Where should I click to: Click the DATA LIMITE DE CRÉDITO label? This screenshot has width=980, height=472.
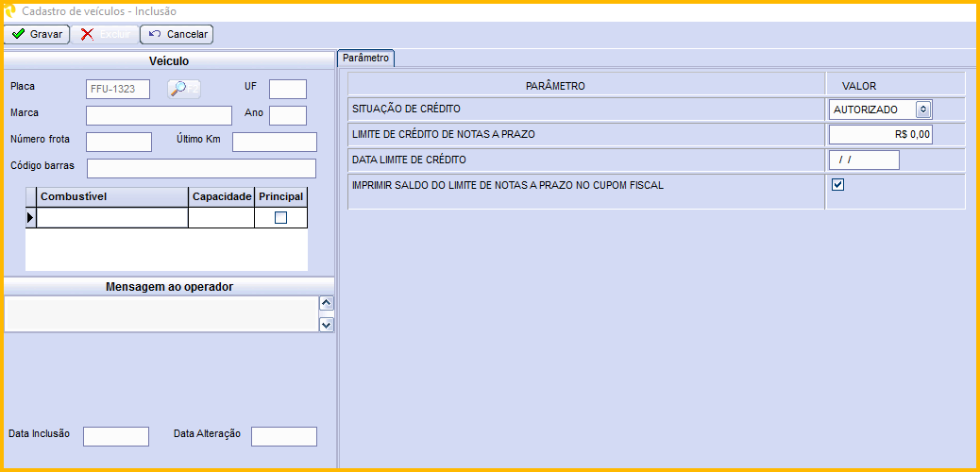(x=410, y=160)
